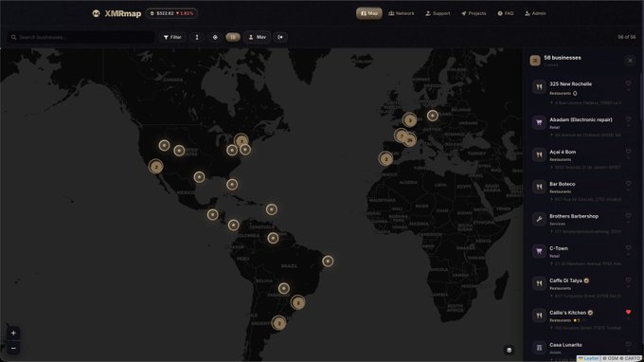Favorite Abadam (Electronic repair) with heart
The height and width of the screenshot is (362, 644).
[x=629, y=118]
